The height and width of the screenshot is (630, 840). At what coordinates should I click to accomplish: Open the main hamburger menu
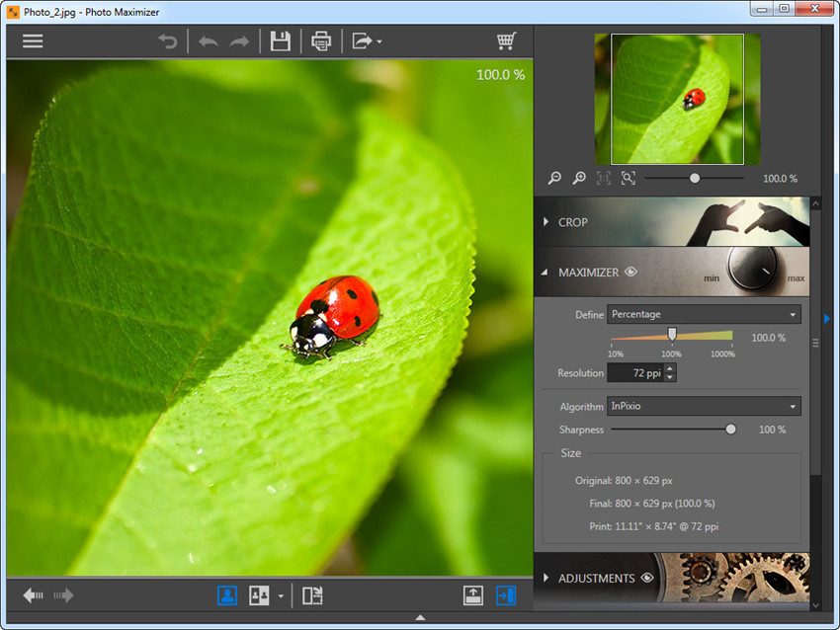(x=33, y=40)
